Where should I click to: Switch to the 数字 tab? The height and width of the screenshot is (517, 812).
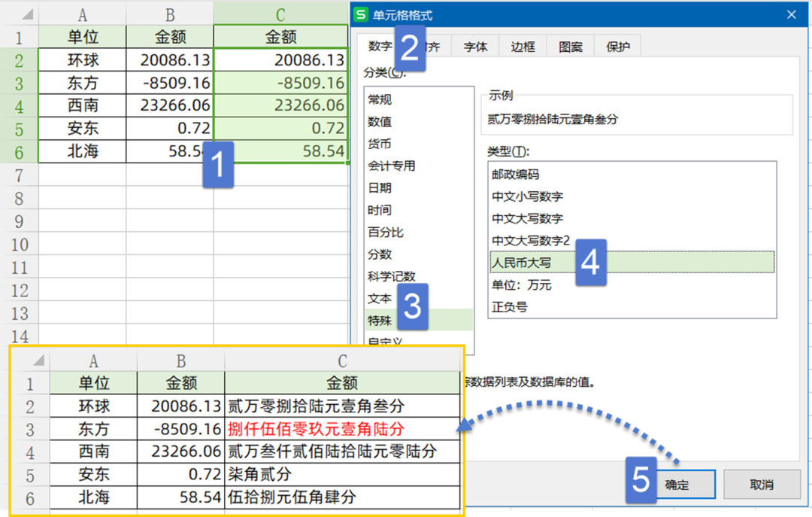coord(380,46)
